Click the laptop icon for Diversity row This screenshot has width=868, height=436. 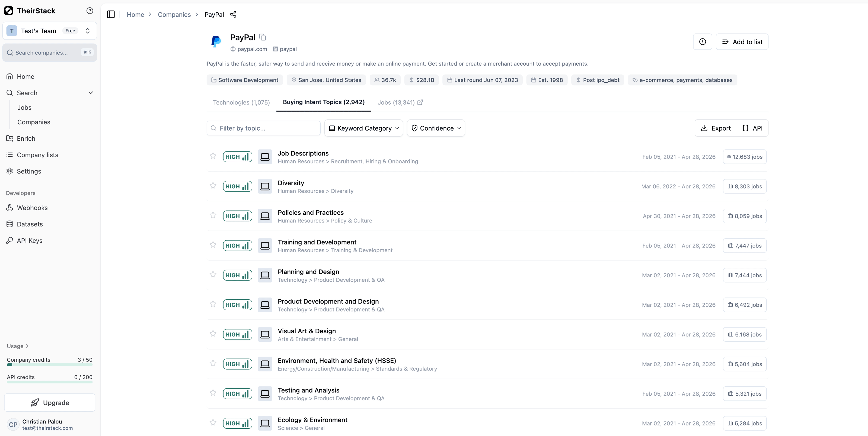click(x=265, y=186)
